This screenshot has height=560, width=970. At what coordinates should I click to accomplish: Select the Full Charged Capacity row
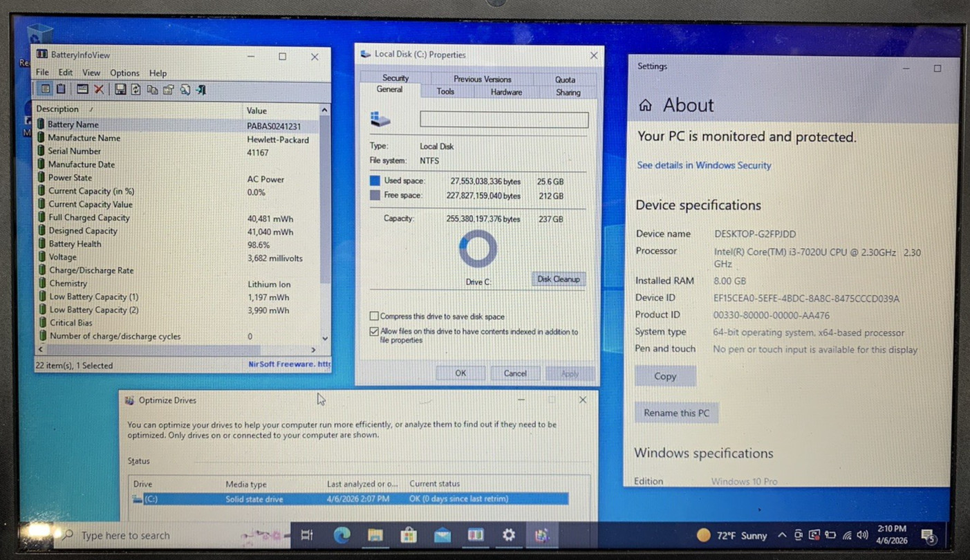coord(177,217)
